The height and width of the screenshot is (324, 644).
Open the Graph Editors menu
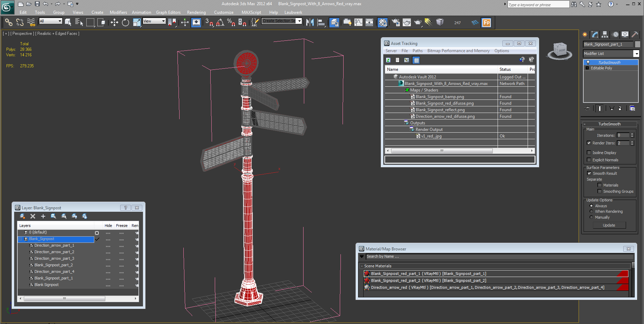click(168, 12)
